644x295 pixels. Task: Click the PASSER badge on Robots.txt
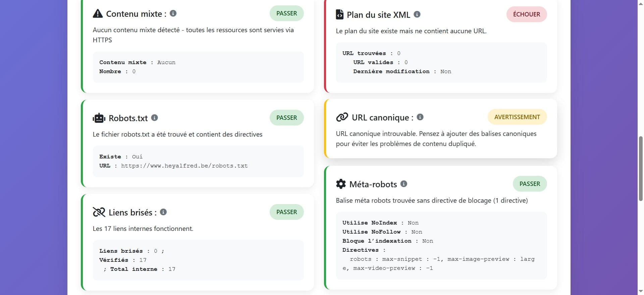286,117
